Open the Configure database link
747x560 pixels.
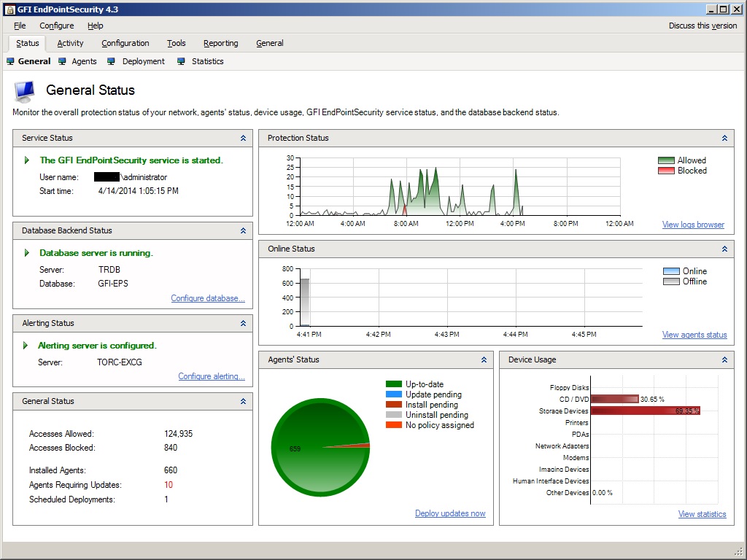(208, 298)
